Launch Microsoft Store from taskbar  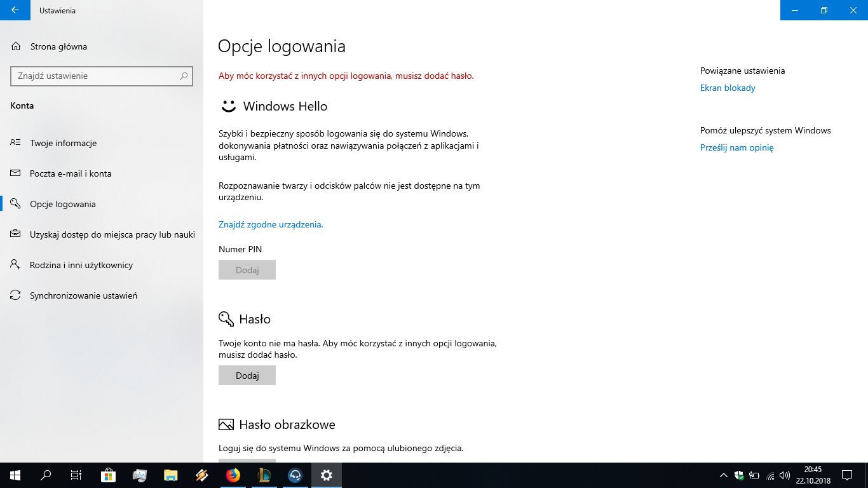point(109,475)
